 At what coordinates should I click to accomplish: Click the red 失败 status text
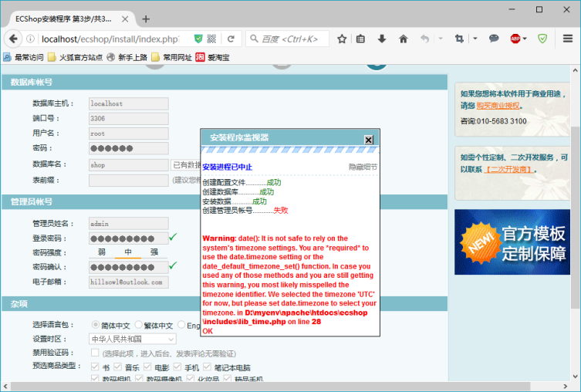tap(281, 211)
